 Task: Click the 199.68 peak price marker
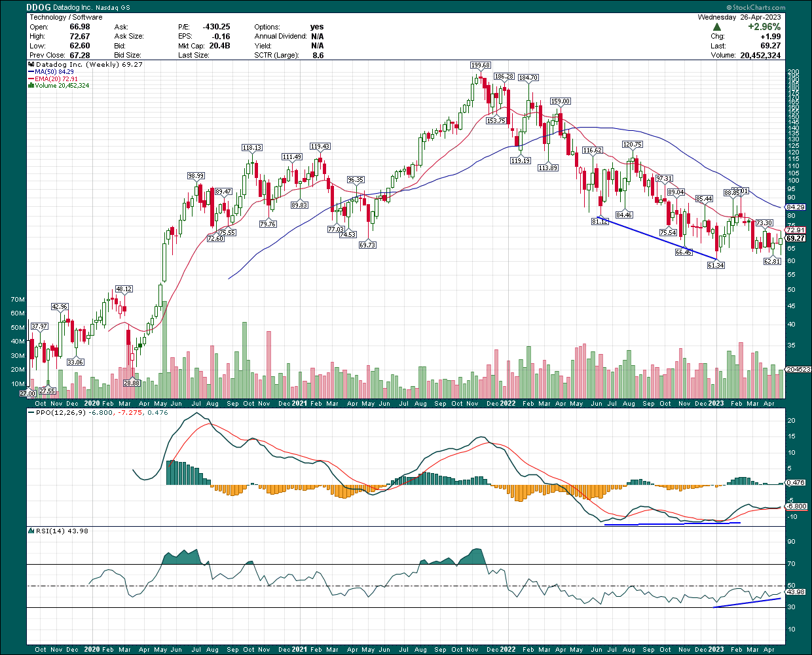(480, 65)
